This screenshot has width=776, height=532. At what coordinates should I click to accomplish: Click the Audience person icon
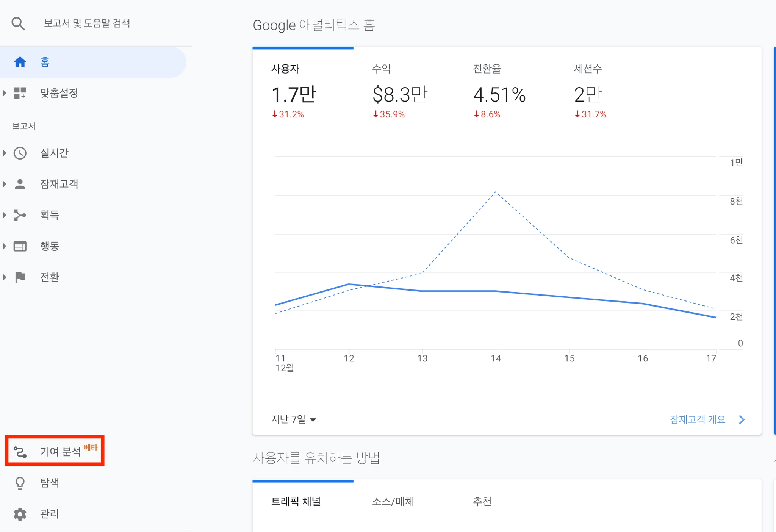pyautogui.click(x=20, y=184)
